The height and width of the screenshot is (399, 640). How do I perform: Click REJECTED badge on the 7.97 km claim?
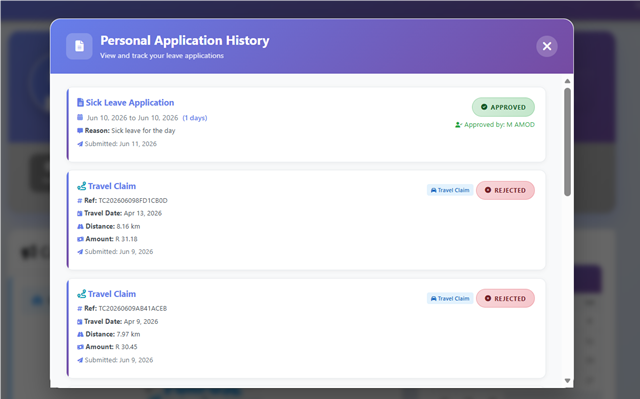[505, 298]
